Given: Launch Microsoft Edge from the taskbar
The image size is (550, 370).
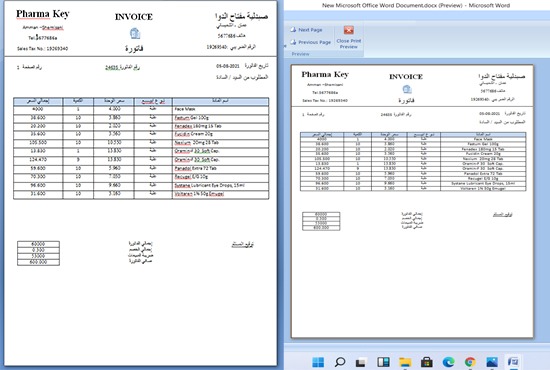Looking at the screenshot, I should [448, 362].
